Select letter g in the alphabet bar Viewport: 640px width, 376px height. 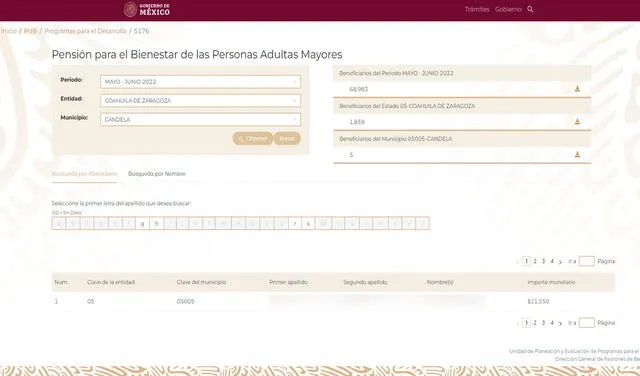[x=142, y=223]
